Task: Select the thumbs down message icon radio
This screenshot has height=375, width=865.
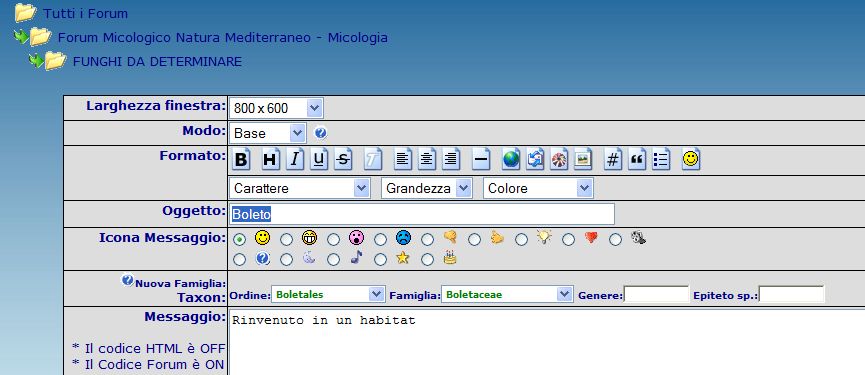Action: (x=428, y=239)
